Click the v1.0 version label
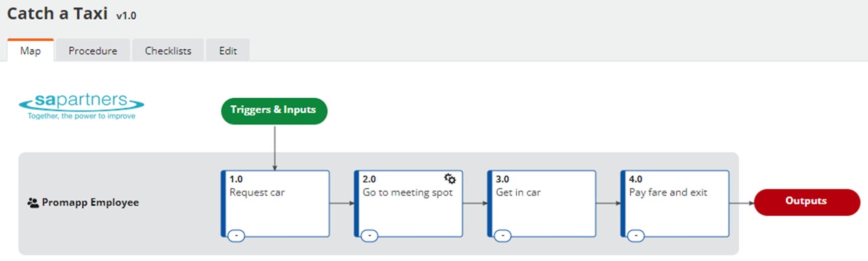The image size is (868, 261). coord(126,16)
